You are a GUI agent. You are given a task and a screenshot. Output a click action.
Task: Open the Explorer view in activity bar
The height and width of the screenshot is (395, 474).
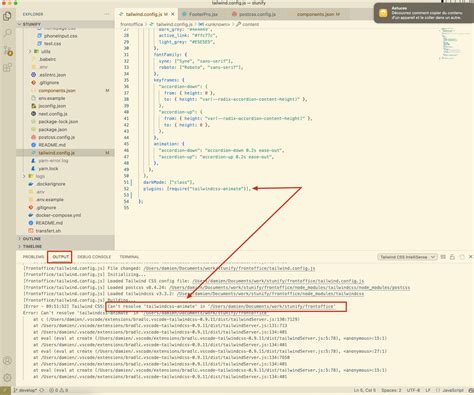tap(7, 16)
